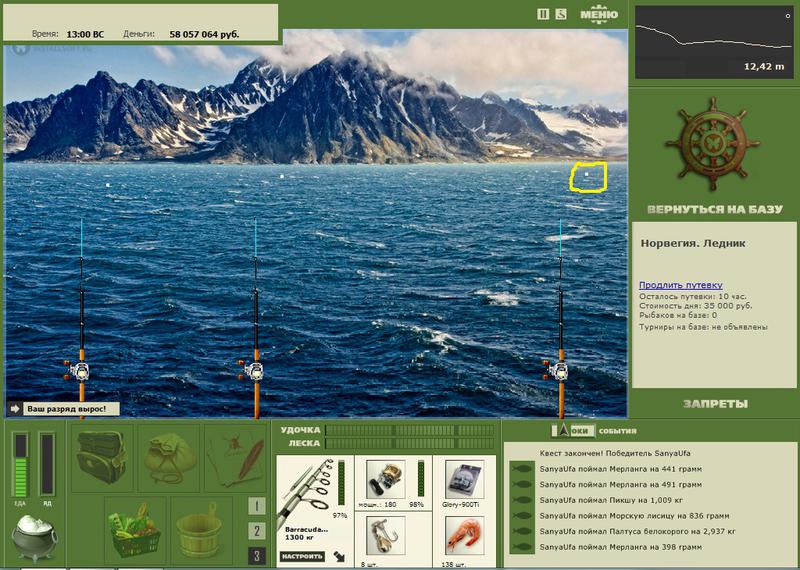Click fish icon beside 'Морскую лисицу' event
800x570 pixels.
tap(522, 516)
